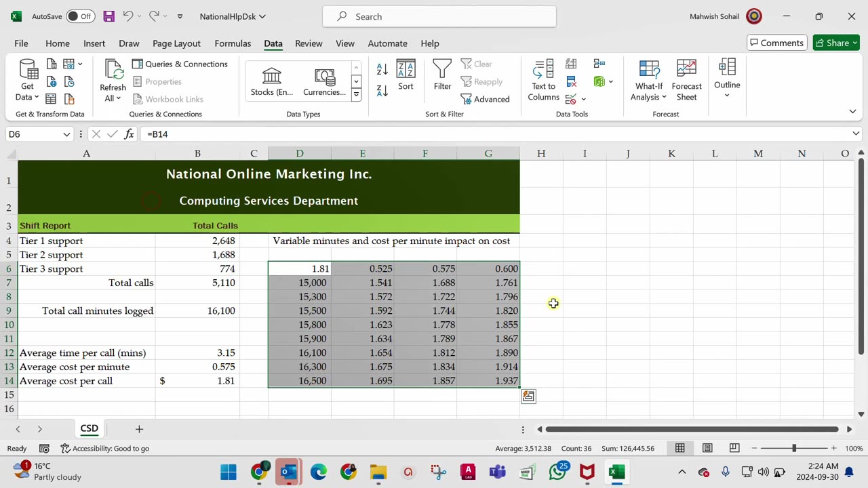Switch to the Insert tab
Image resolution: width=868 pixels, height=488 pixels.
coord(94,43)
